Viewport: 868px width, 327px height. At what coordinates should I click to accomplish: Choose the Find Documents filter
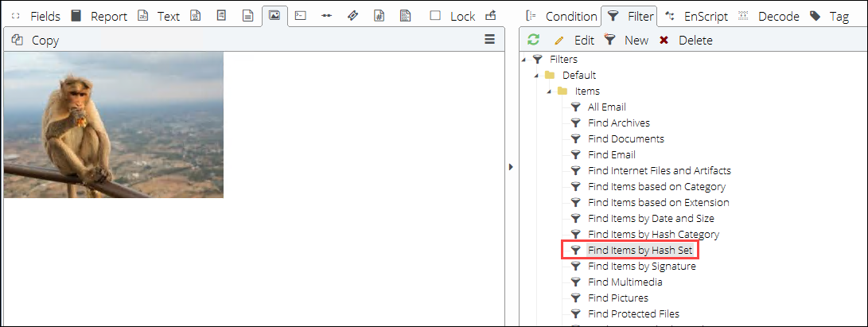626,139
